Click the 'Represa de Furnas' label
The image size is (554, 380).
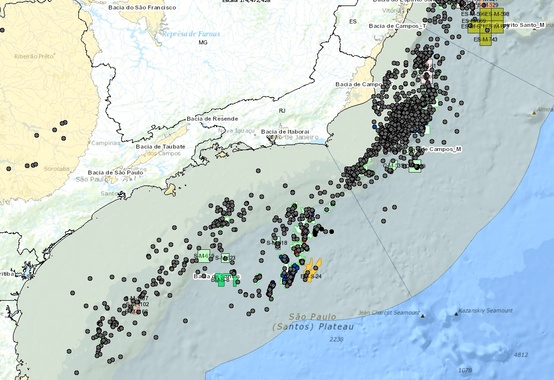coord(191,34)
